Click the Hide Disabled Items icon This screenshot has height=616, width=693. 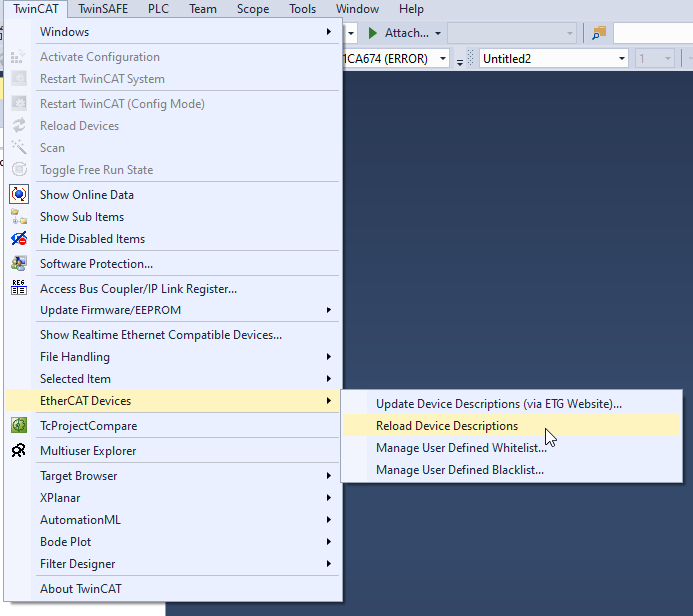coord(19,239)
